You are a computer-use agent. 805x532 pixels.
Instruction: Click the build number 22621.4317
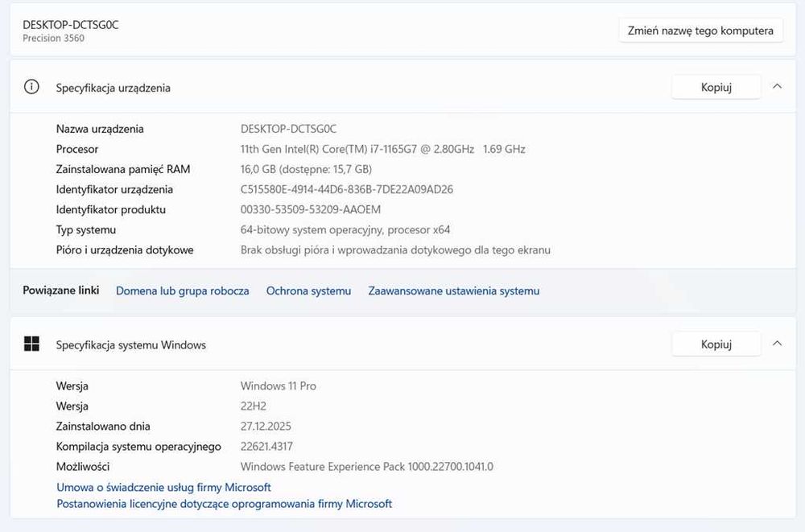click(266, 446)
